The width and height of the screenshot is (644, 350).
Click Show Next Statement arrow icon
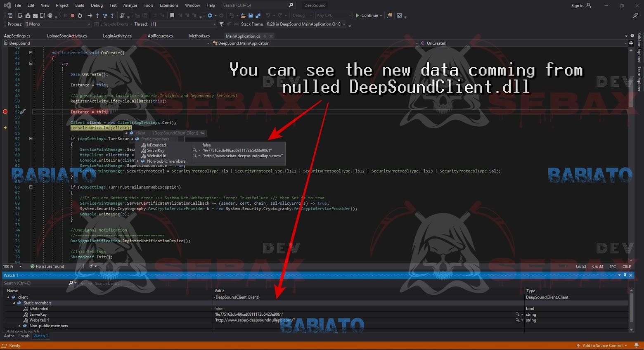tap(90, 15)
